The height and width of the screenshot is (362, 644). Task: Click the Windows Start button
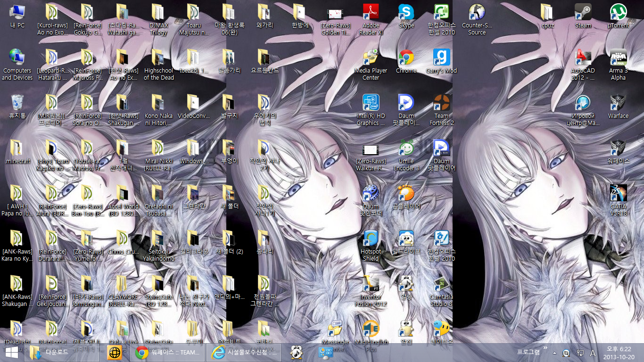(11, 352)
